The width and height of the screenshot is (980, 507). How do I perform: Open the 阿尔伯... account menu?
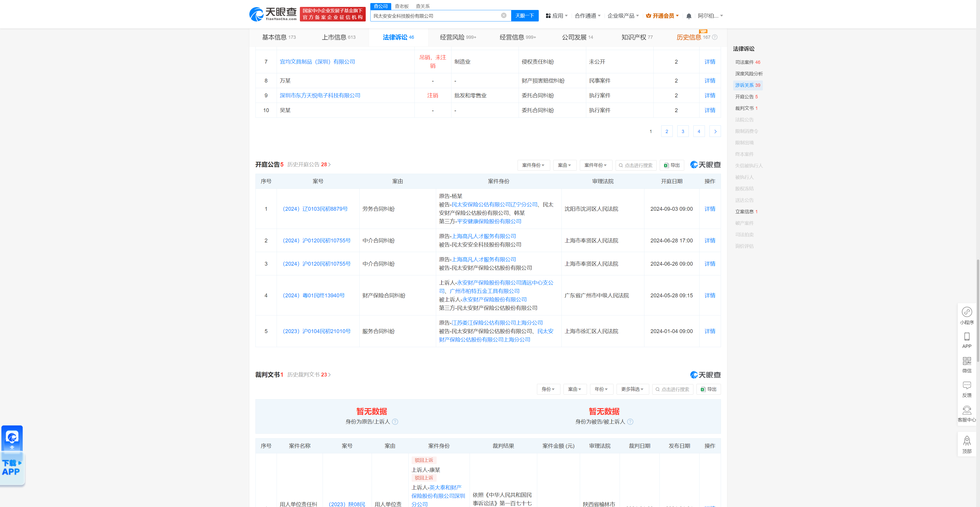tap(710, 16)
